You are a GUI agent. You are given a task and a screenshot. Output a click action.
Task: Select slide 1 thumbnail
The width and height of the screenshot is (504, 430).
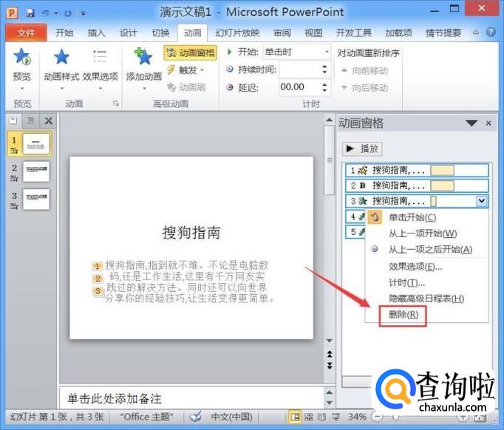(x=36, y=143)
